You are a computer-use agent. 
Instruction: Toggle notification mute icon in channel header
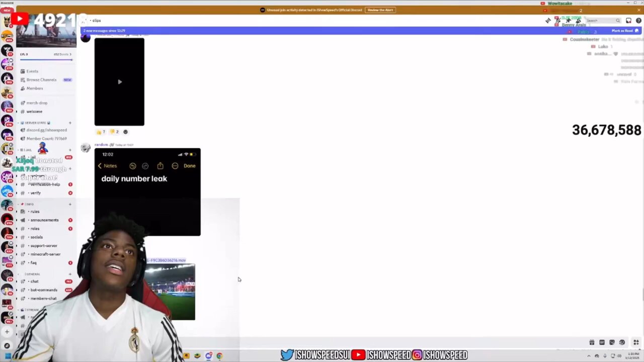[x=558, y=21]
